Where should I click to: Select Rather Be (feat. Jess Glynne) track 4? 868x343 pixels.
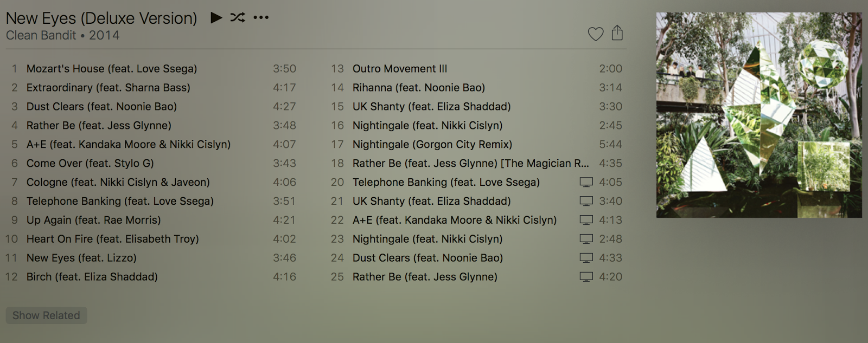151,125
